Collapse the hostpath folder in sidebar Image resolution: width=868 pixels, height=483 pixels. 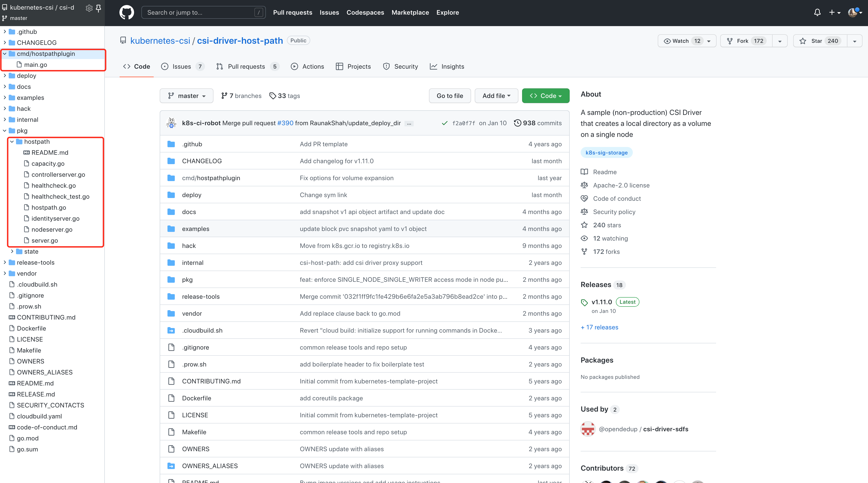click(12, 141)
